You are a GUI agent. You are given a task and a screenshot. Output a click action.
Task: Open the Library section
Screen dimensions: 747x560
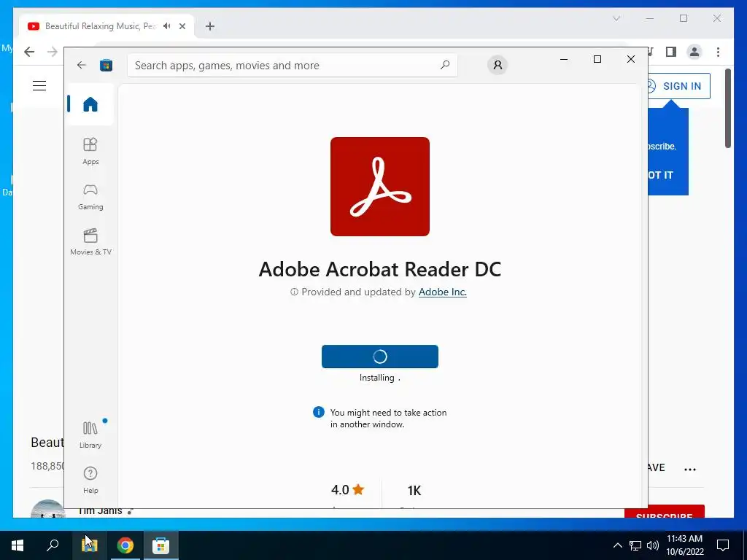[x=90, y=435]
